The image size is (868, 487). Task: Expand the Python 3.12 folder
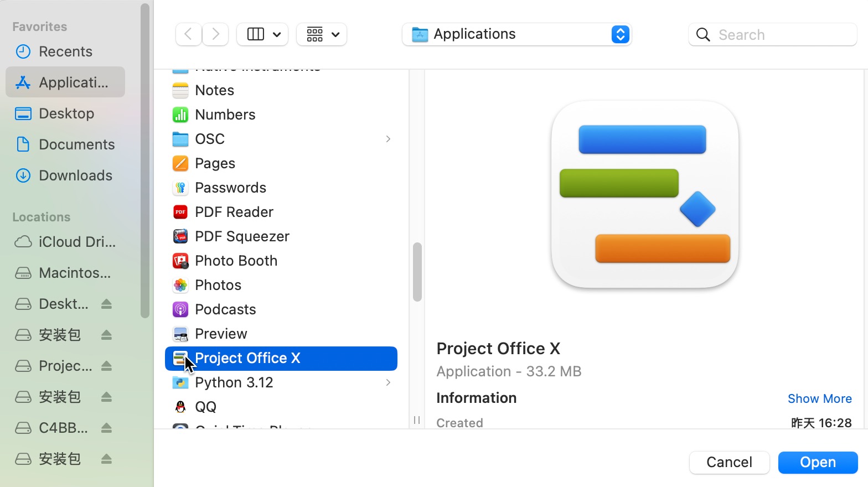[388, 382]
